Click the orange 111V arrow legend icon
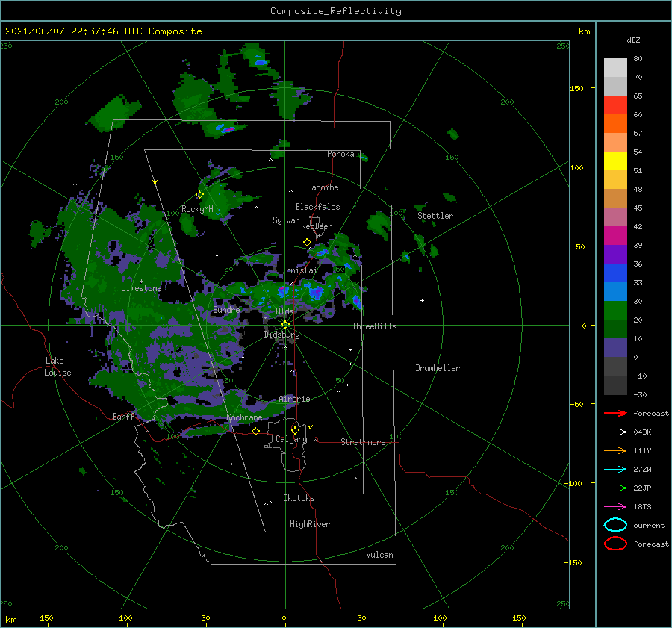Image resolution: width=672 pixels, height=628 pixels. [615, 450]
